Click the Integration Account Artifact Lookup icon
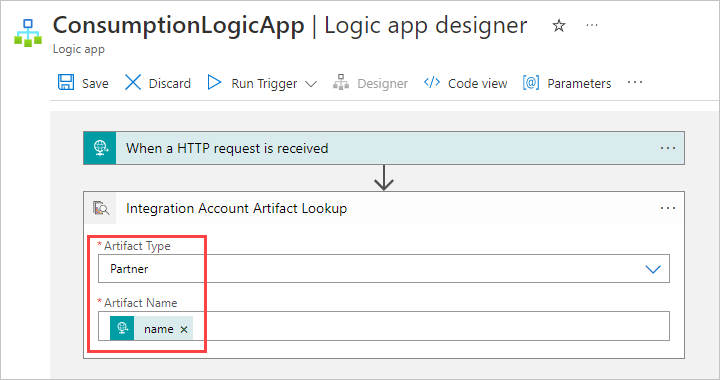 pyautogui.click(x=101, y=208)
